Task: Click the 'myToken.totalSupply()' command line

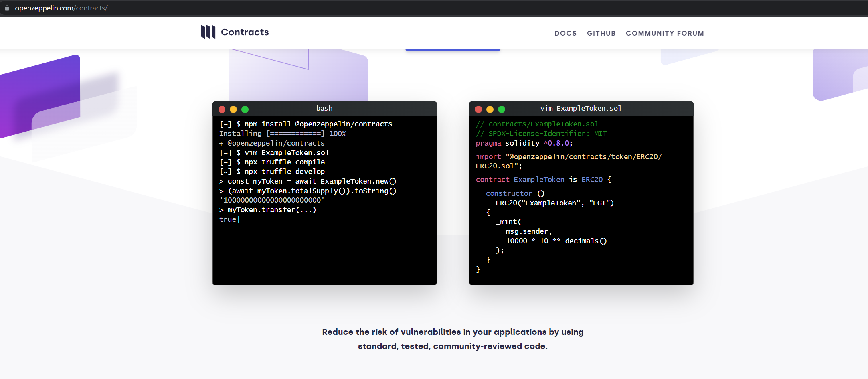Action: pyautogui.click(x=308, y=191)
